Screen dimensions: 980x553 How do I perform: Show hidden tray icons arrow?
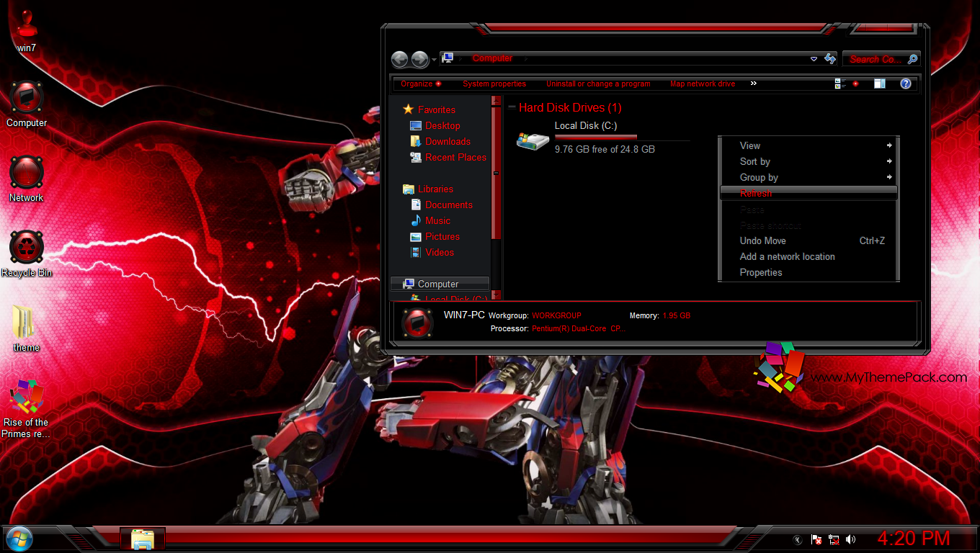click(x=798, y=539)
